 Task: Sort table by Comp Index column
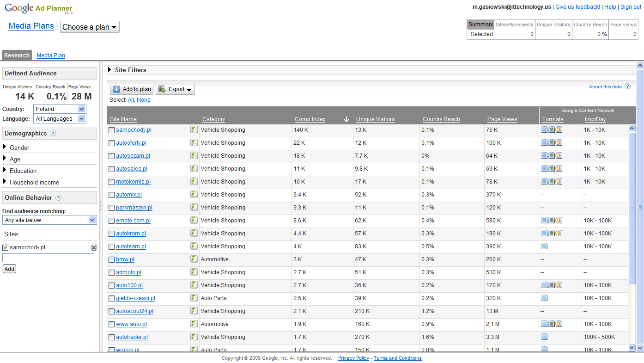click(310, 119)
